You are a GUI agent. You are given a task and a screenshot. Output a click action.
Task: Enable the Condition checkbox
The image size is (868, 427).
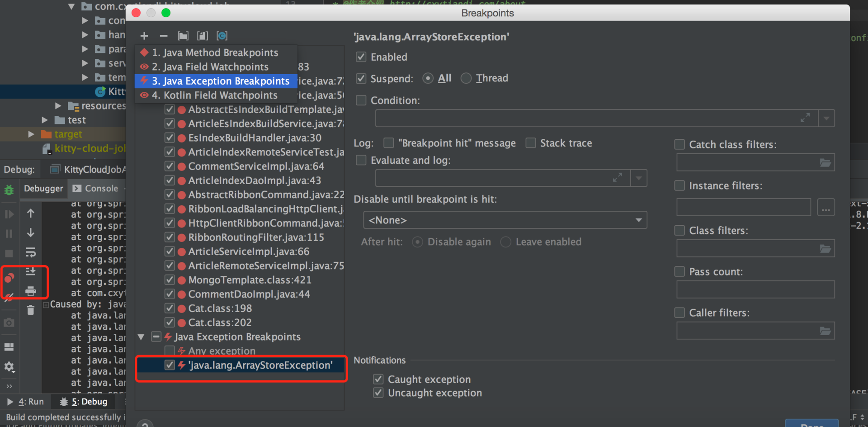pyautogui.click(x=361, y=100)
